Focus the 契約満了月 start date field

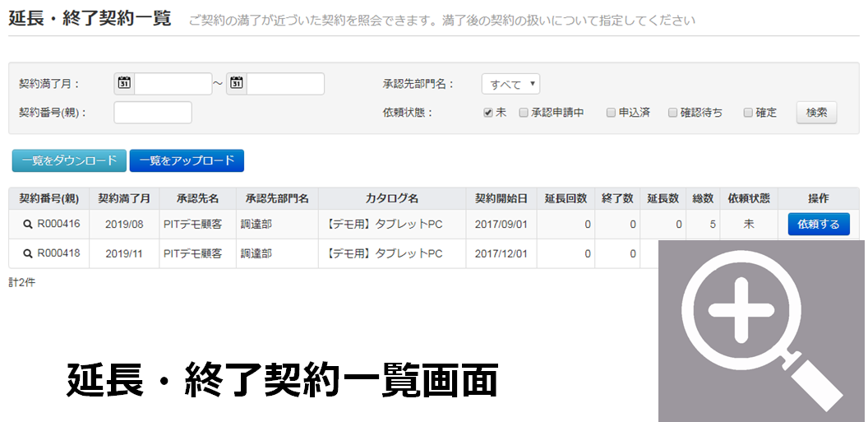(x=173, y=84)
